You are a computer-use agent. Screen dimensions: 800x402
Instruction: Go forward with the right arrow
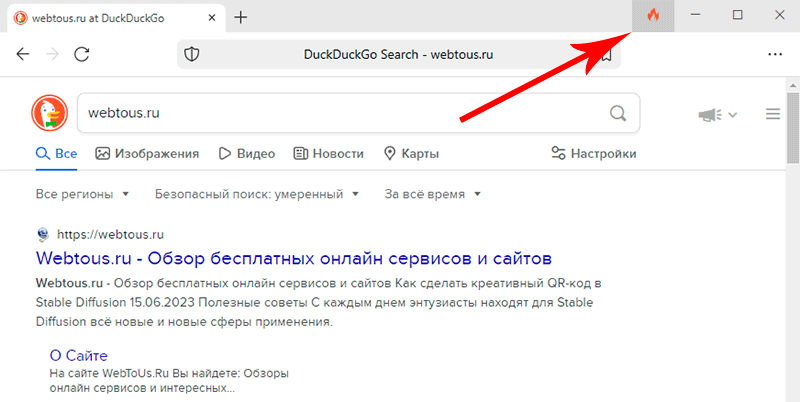pyautogui.click(x=52, y=54)
